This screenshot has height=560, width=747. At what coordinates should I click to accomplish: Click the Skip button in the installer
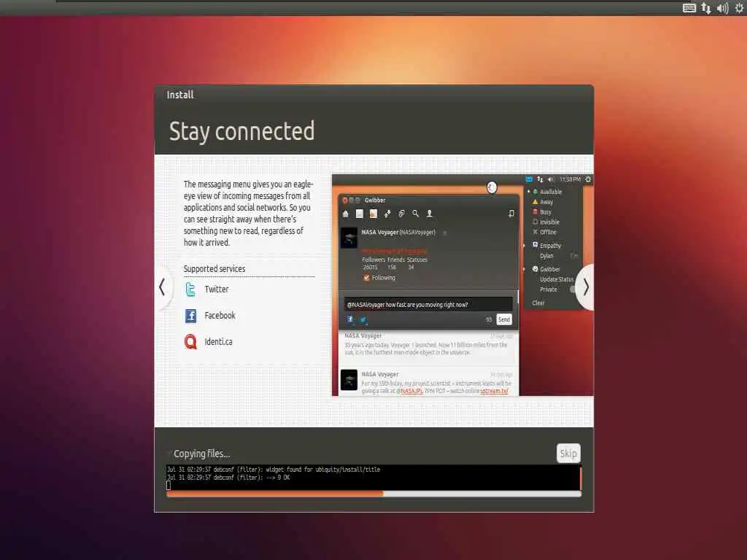point(568,454)
